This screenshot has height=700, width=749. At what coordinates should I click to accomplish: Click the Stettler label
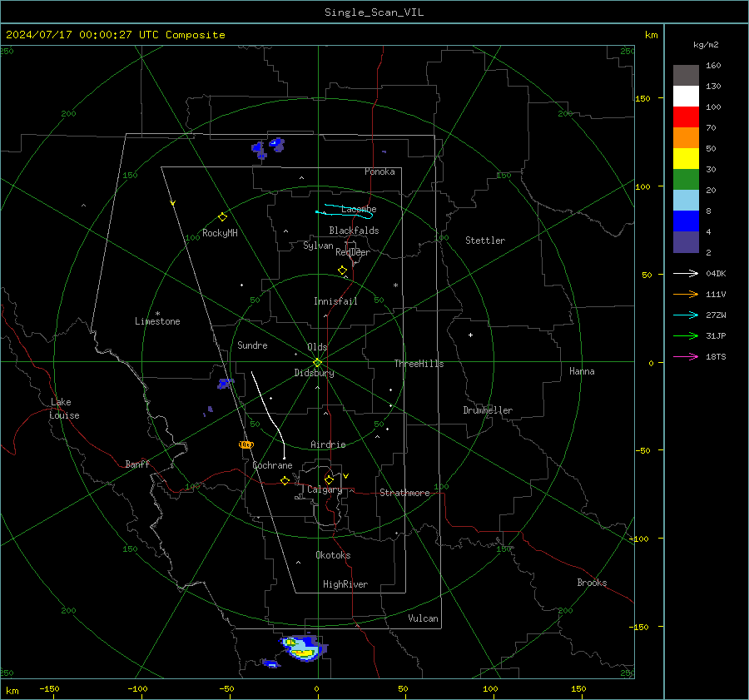[x=485, y=241]
